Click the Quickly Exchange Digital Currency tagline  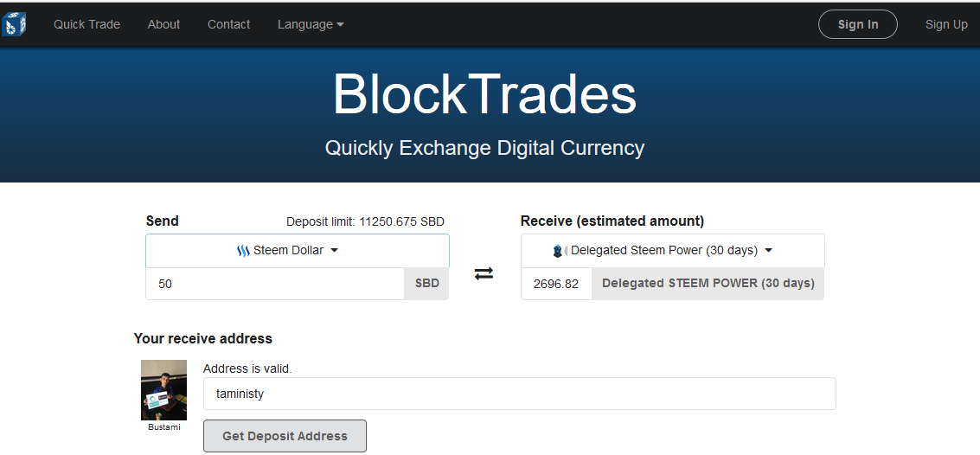click(x=484, y=148)
